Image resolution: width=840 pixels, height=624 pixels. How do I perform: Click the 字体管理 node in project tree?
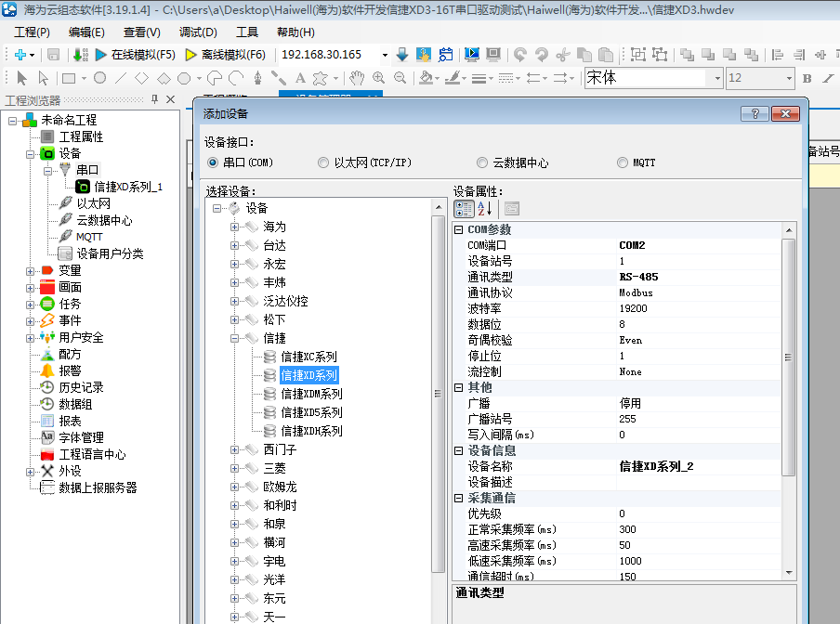pos(81,437)
